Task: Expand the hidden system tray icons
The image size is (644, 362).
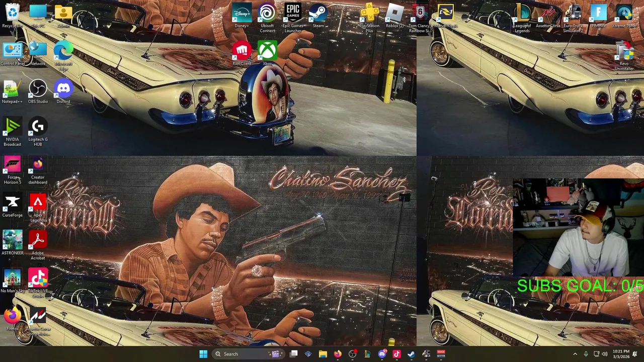Action: pyautogui.click(x=575, y=354)
